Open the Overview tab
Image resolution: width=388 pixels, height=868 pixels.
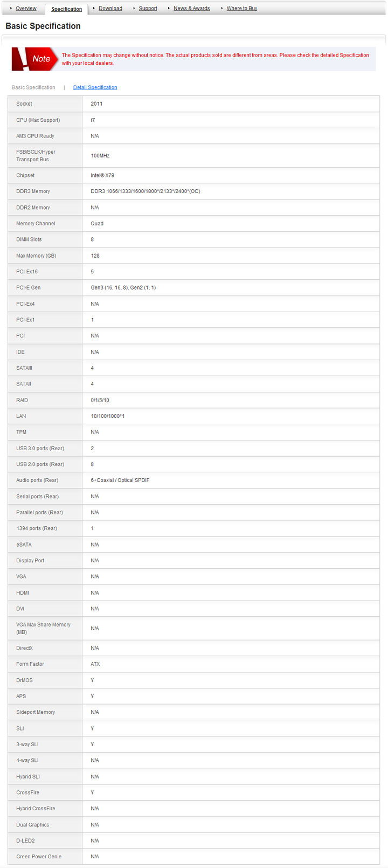[26, 8]
